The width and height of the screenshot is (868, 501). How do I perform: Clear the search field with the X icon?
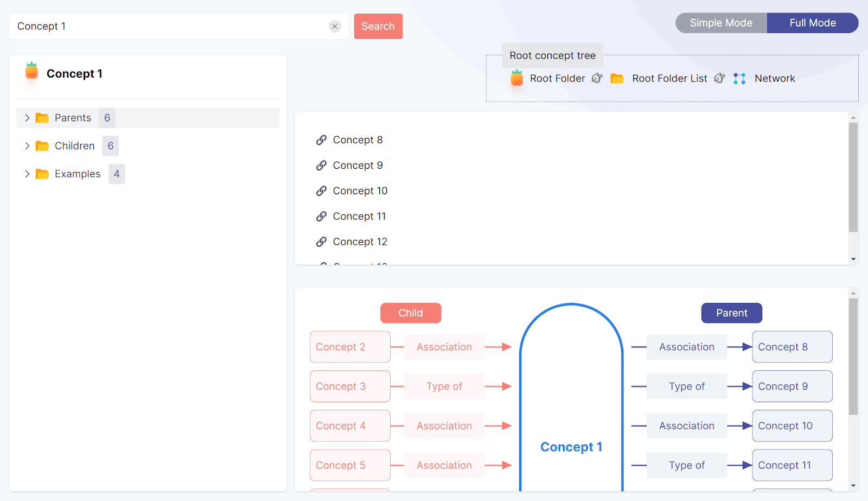point(335,26)
